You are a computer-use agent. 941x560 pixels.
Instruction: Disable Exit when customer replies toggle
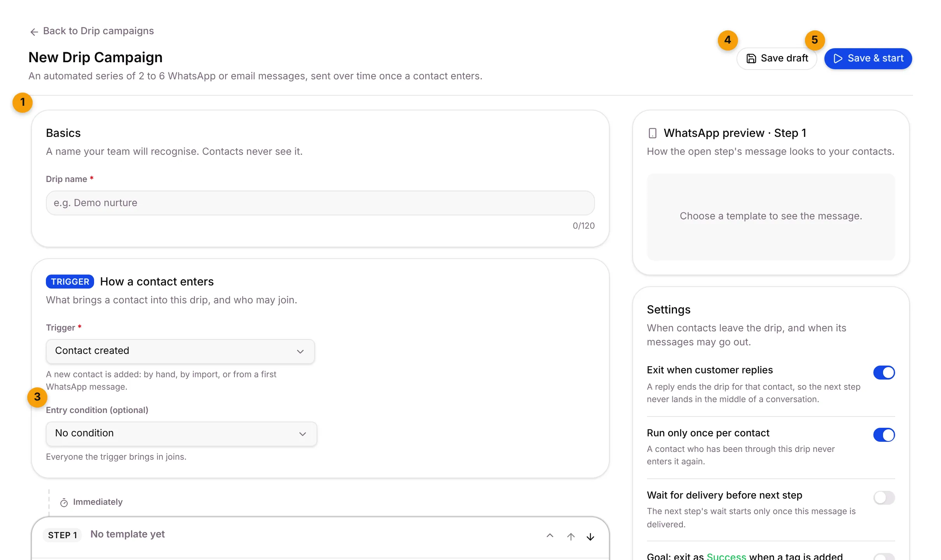click(884, 373)
